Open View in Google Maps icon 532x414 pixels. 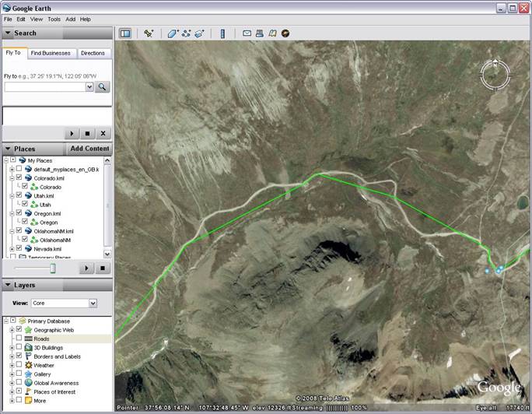(x=272, y=33)
